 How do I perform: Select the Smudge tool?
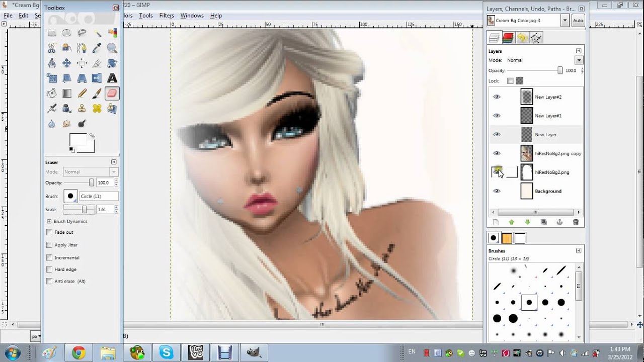click(66, 124)
